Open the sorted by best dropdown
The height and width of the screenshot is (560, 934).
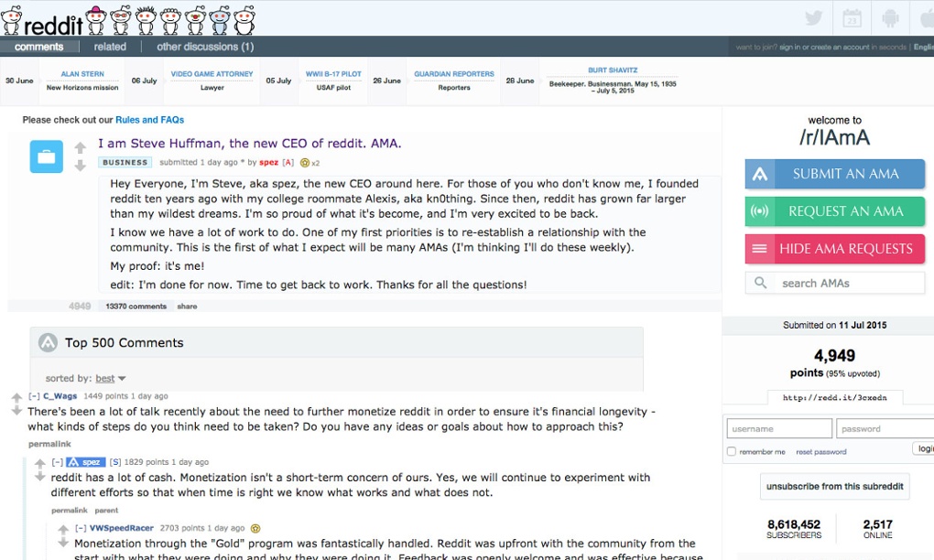(x=111, y=379)
